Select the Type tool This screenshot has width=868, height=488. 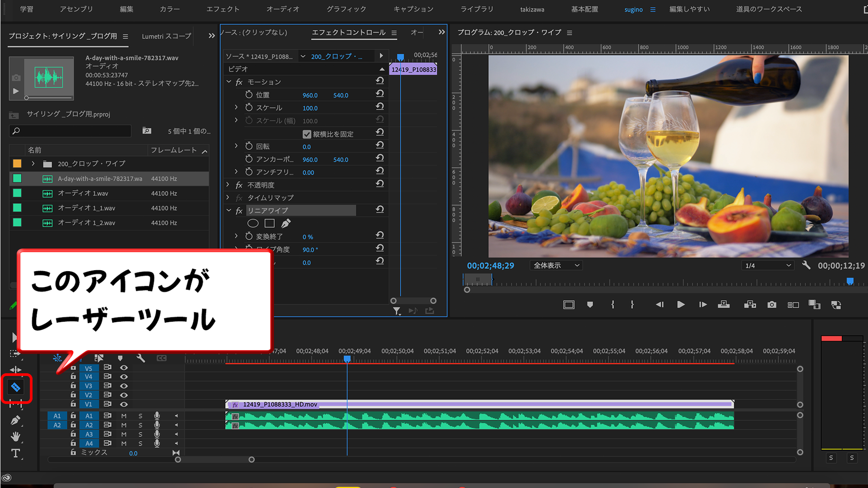[16, 453]
